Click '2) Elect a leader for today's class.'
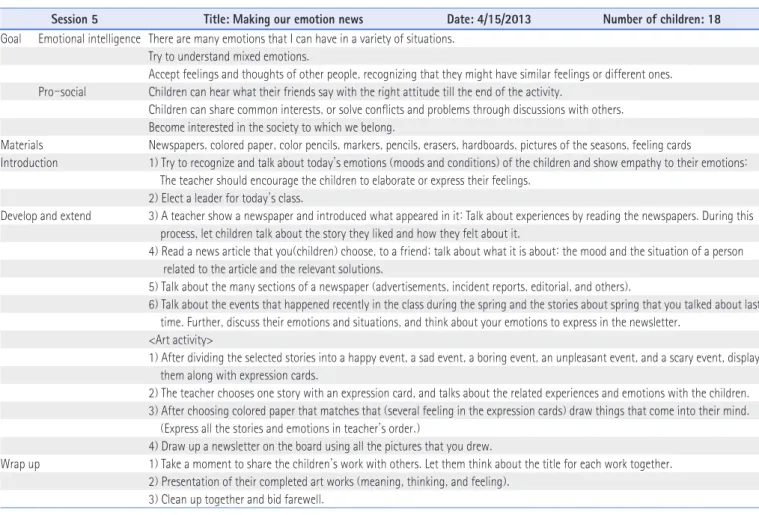 pyautogui.click(x=226, y=198)
